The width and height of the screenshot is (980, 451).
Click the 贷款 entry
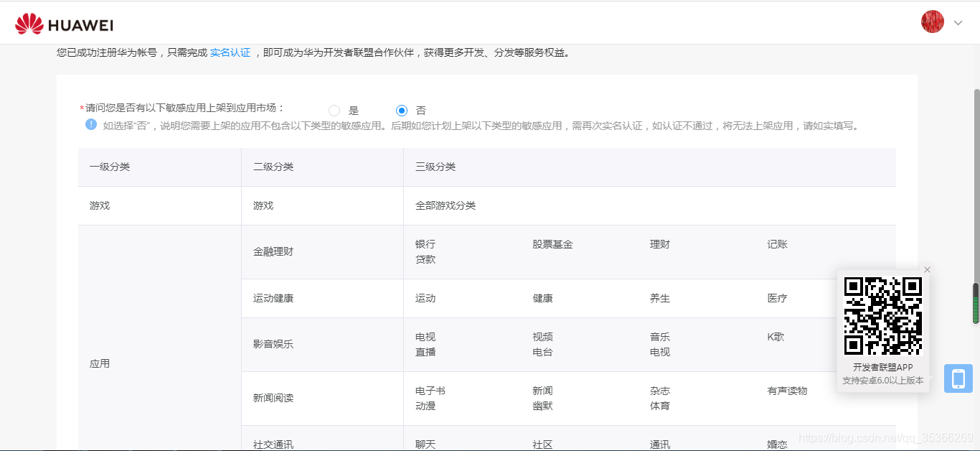click(x=425, y=259)
